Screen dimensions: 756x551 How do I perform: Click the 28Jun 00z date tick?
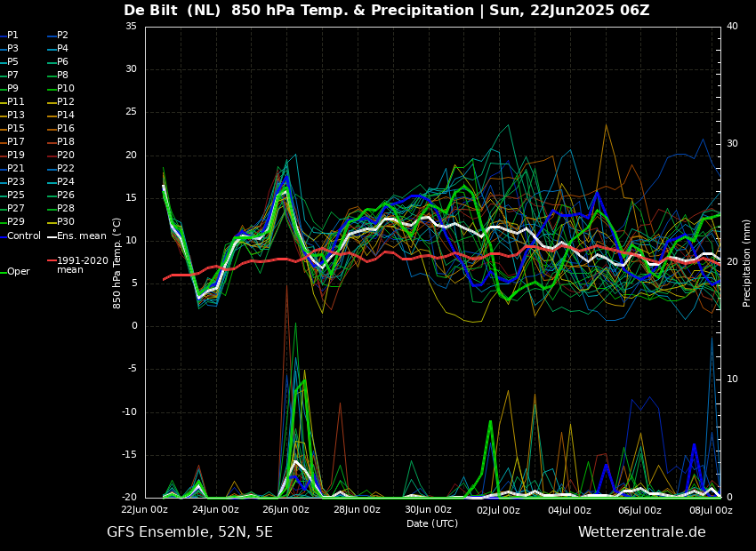click(x=357, y=510)
